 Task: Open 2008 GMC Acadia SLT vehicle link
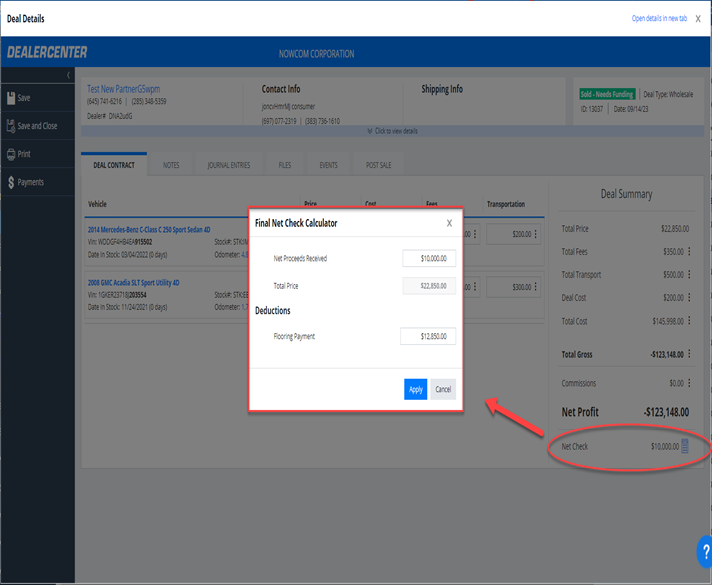click(x=134, y=283)
